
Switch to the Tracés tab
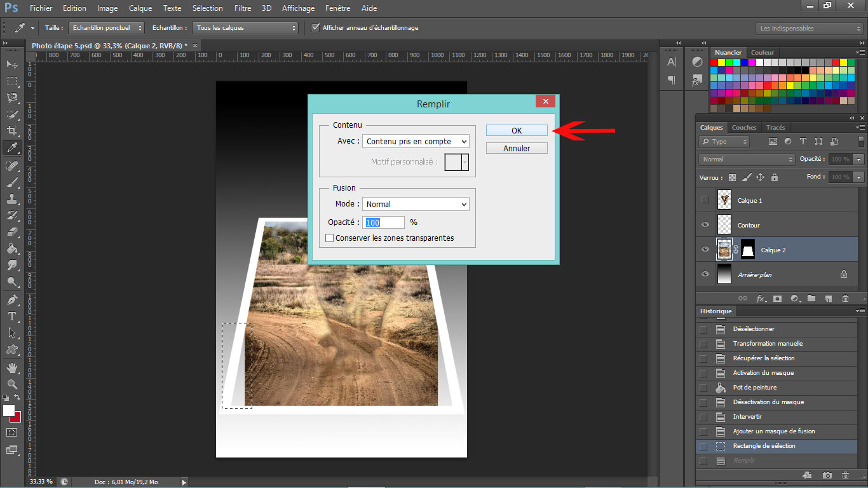click(x=776, y=127)
